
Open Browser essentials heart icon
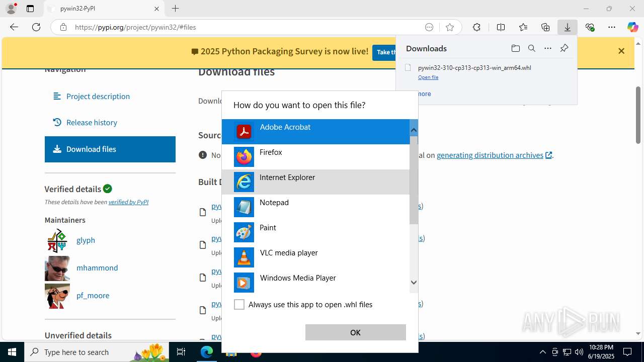[x=590, y=27]
